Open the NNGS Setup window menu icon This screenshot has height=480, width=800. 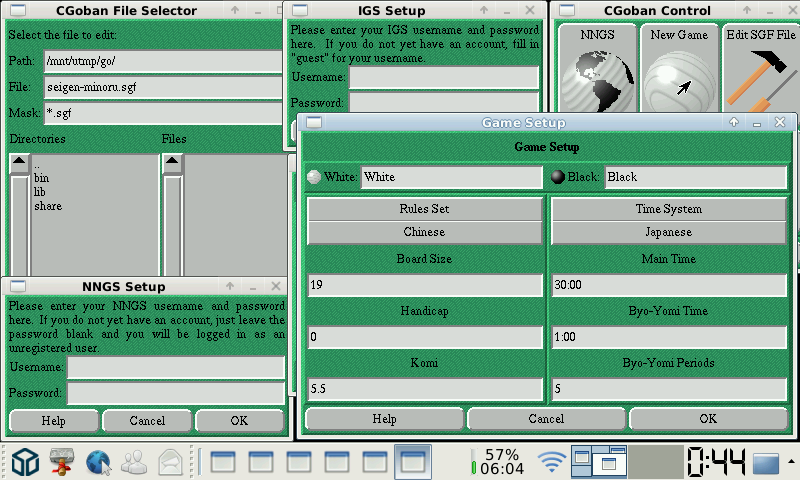18,286
